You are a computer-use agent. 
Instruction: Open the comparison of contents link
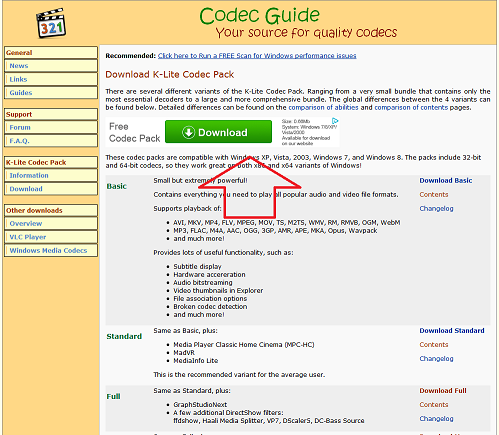point(411,107)
